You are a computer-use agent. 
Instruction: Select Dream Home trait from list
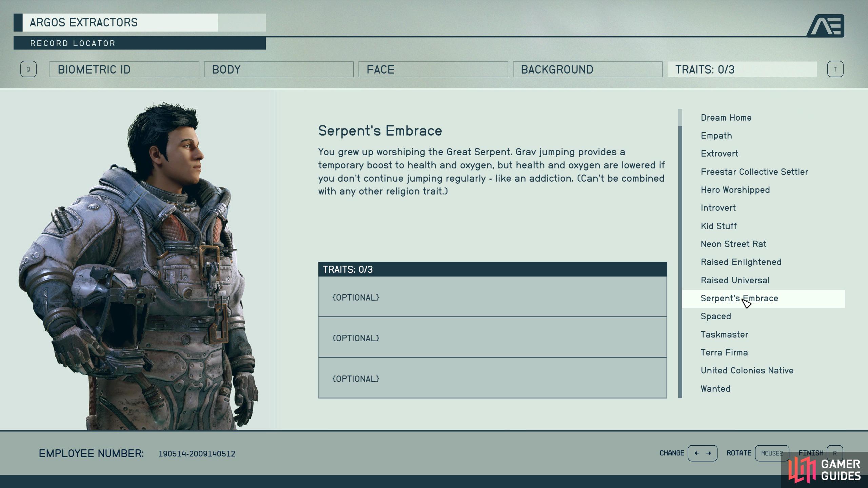tap(726, 117)
